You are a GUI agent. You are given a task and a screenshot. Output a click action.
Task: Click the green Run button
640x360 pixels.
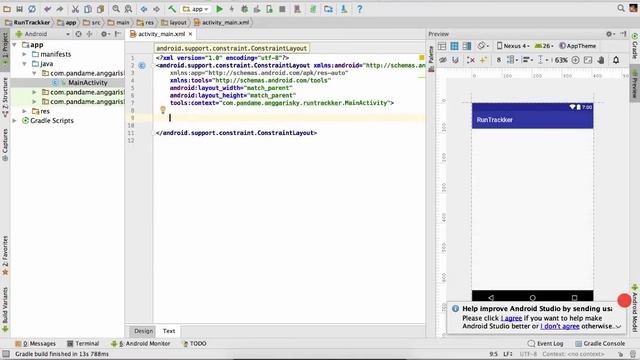click(x=219, y=9)
